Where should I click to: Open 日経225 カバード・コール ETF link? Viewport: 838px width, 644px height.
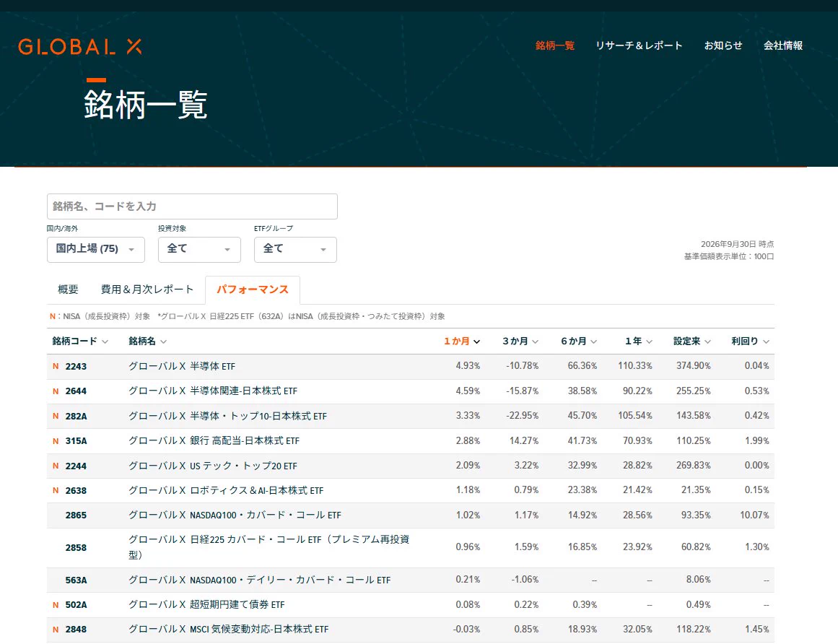click(x=269, y=547)
